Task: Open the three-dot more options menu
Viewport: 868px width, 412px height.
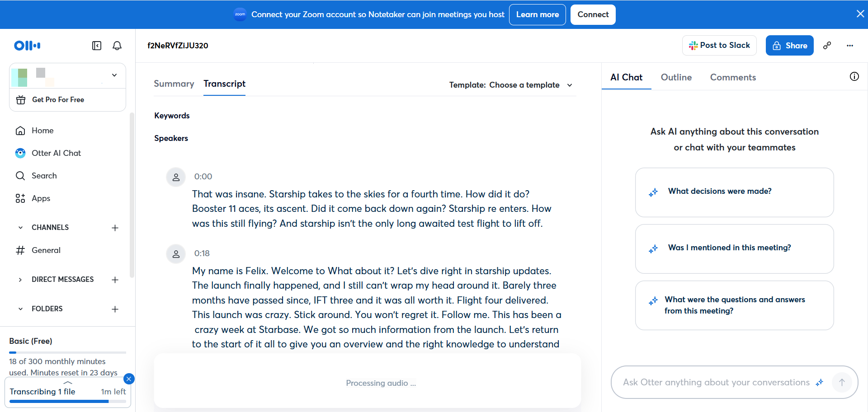Action: pyautogui.click(x=850, y=46)
